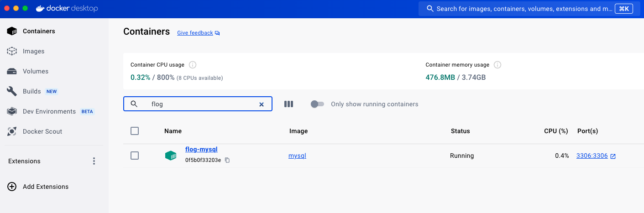Click the Containers box icon in sidebar
Image resolution: width=644 pixels, height=213 pixels.
pyautogui.click(x=12, y=31)
